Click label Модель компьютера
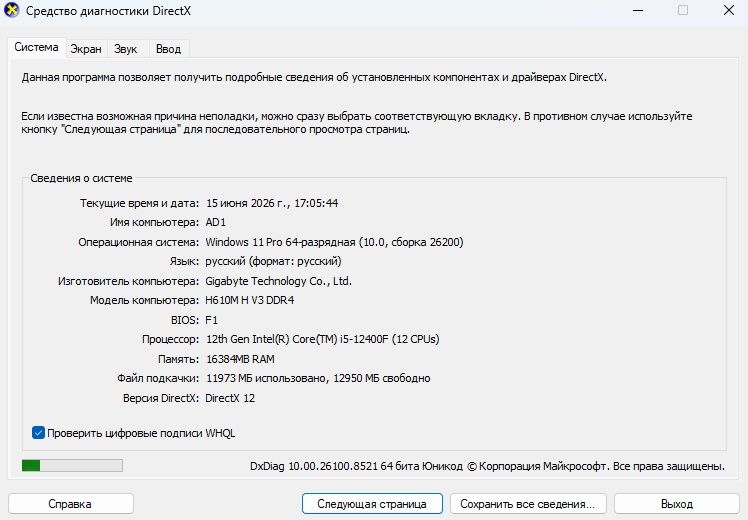 coord(145,301)
